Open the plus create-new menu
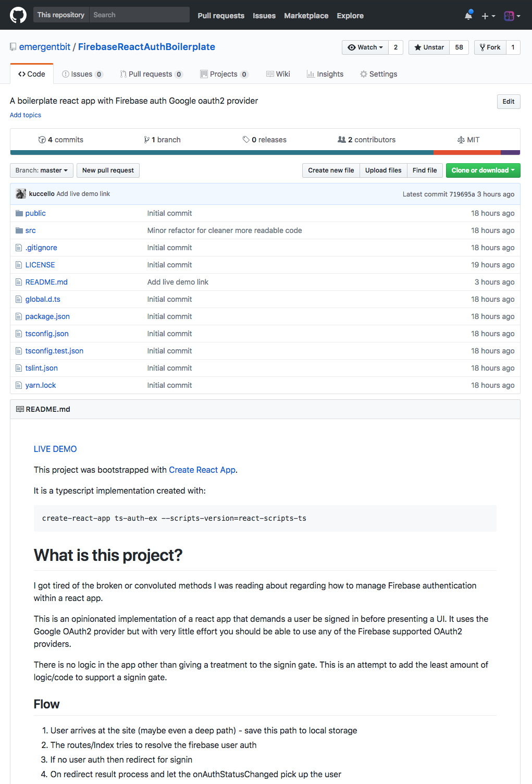 (488, 16)
